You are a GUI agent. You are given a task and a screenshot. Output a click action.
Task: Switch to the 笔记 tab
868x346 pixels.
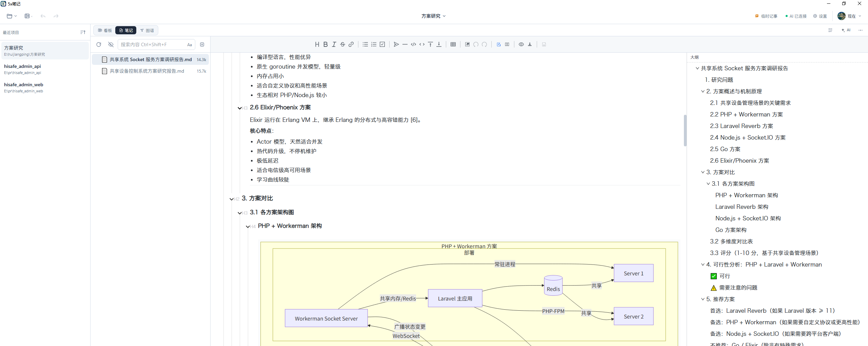click(126, 30)
